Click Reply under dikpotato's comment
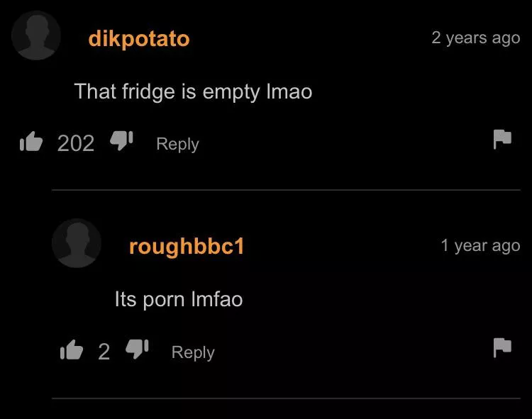 (177, 145)
